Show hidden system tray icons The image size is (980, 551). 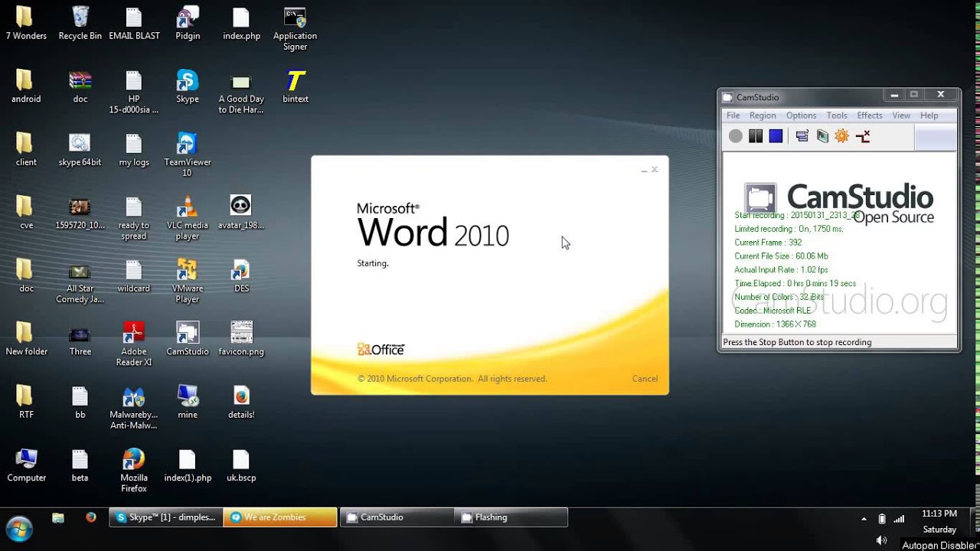(x=864, y=518)
